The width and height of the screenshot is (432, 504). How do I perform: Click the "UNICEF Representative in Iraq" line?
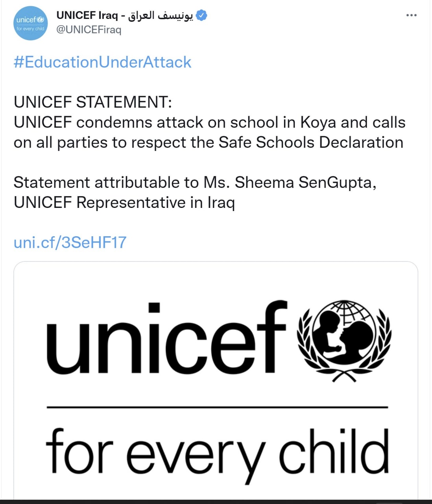click(124, 202)
